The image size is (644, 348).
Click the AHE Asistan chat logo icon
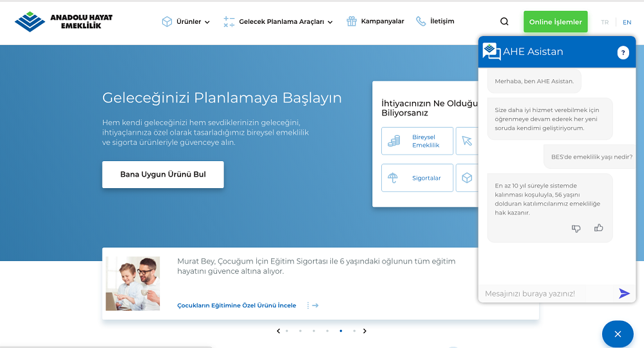(x=491, y=52)
